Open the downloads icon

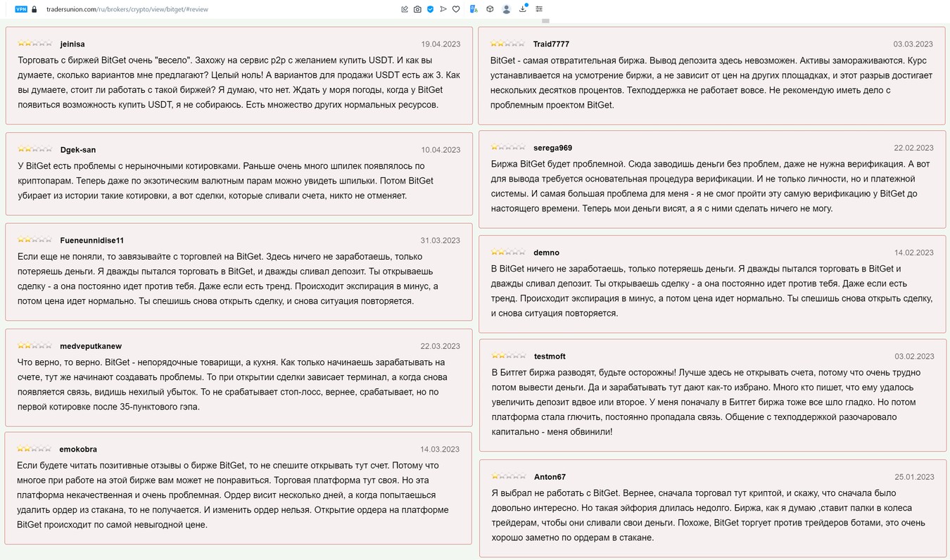pyautogui.click(x=523, y=9)
